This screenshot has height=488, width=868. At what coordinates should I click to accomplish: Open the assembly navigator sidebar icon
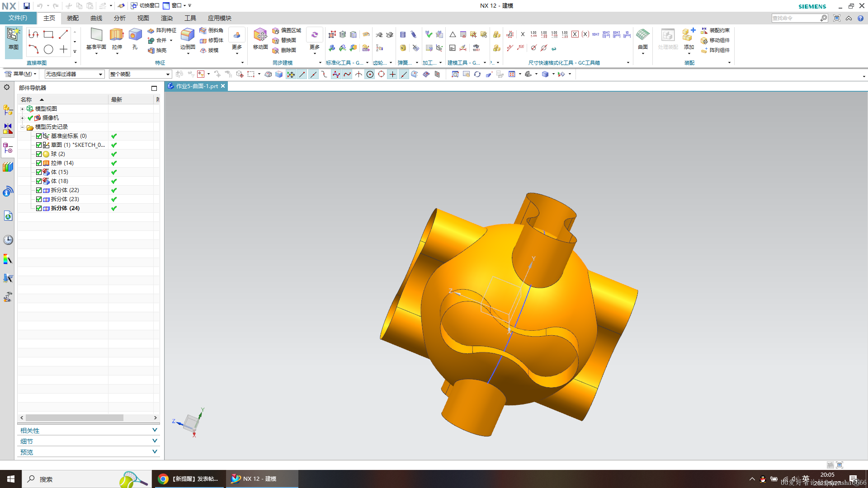[x=8, y=110]
